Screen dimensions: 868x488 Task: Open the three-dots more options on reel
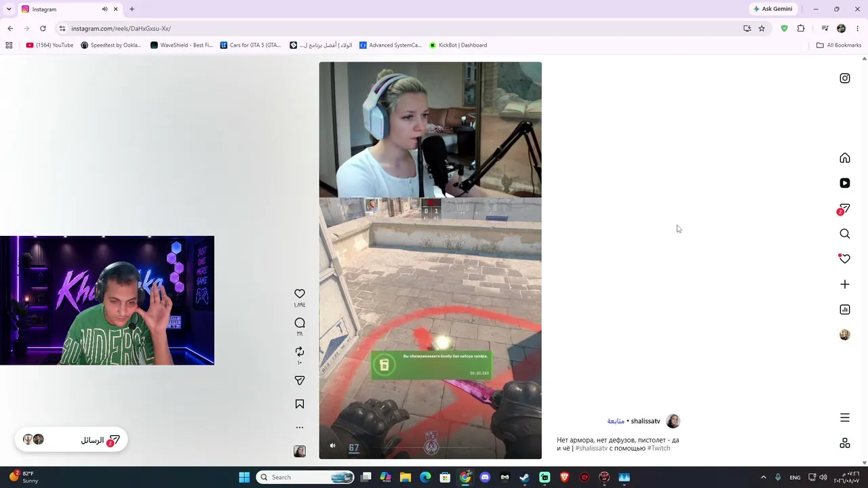(x=300, y=428)
